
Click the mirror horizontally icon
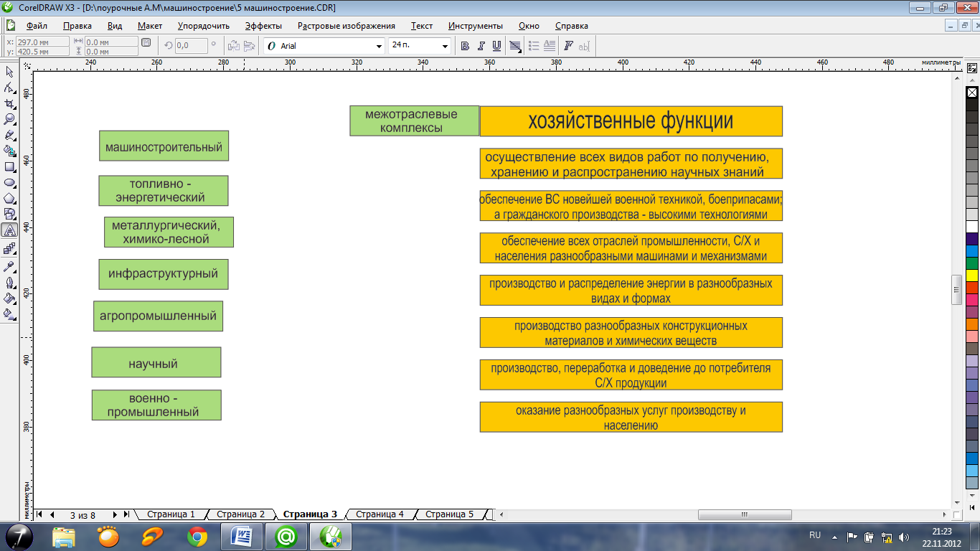[233, 46]
